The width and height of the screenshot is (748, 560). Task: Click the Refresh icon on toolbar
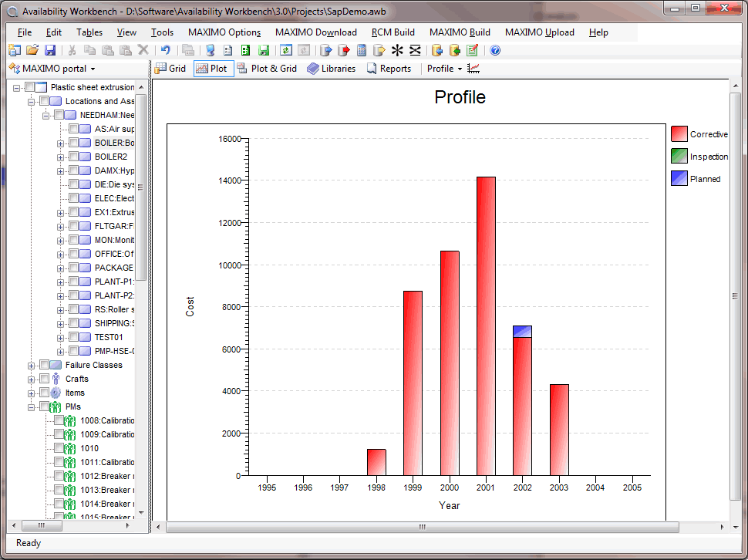point(285,49)
